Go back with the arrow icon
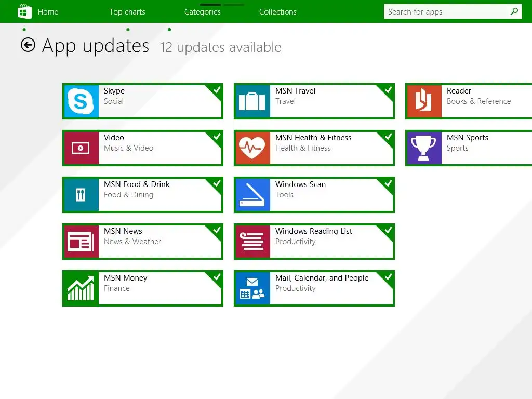This screenshot has height=399, width=532. tap(28, 45)
